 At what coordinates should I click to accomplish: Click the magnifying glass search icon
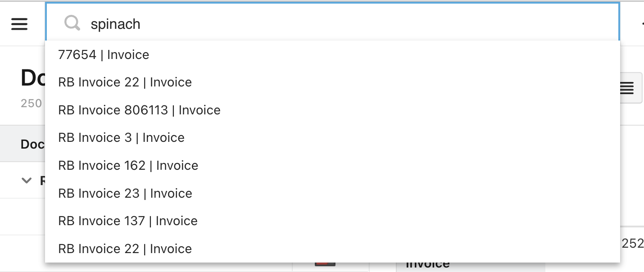[72, 23]
